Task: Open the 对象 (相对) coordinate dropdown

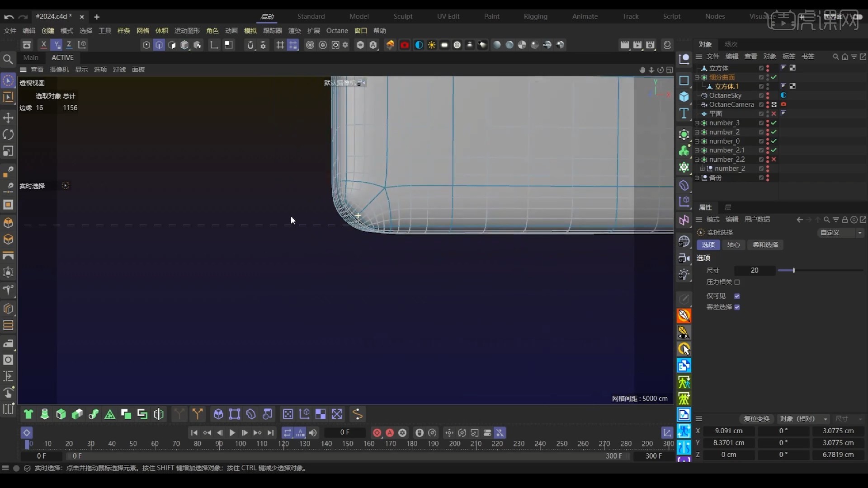Action: pyautogui.click(x=804, y=419)
